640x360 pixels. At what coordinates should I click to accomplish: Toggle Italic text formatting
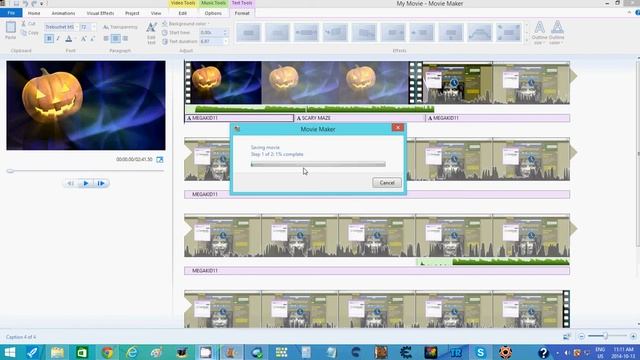tap(58, 38)
